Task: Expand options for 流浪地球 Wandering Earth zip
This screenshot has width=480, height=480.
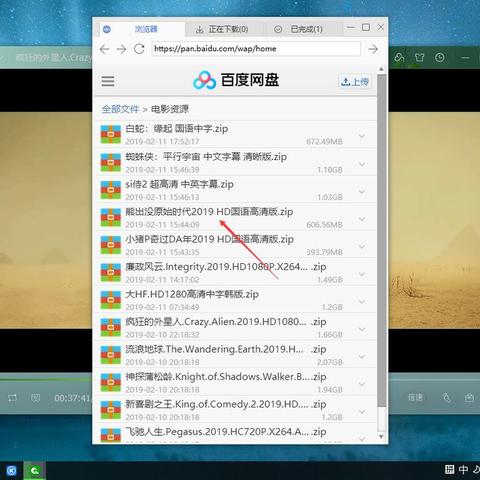Action: tap(362, 356)
